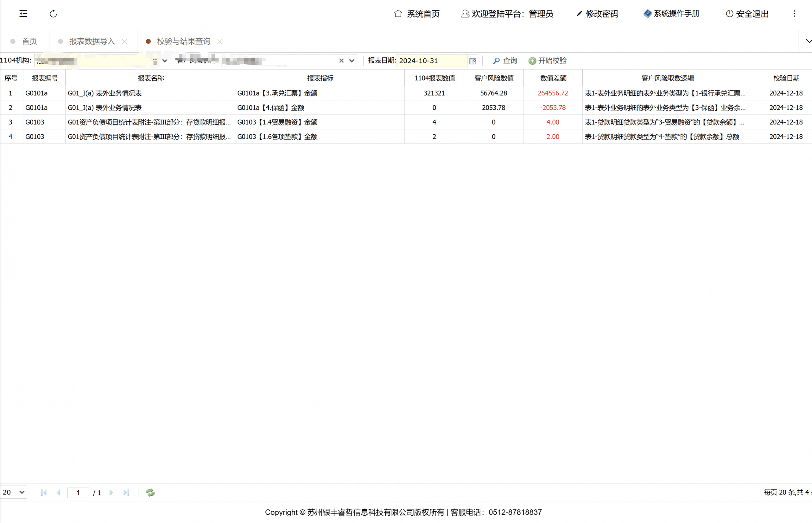This screenshot has width=812, height=523.
Task: Expand the 1104机构 dropdown
Action: pos(165,61)
